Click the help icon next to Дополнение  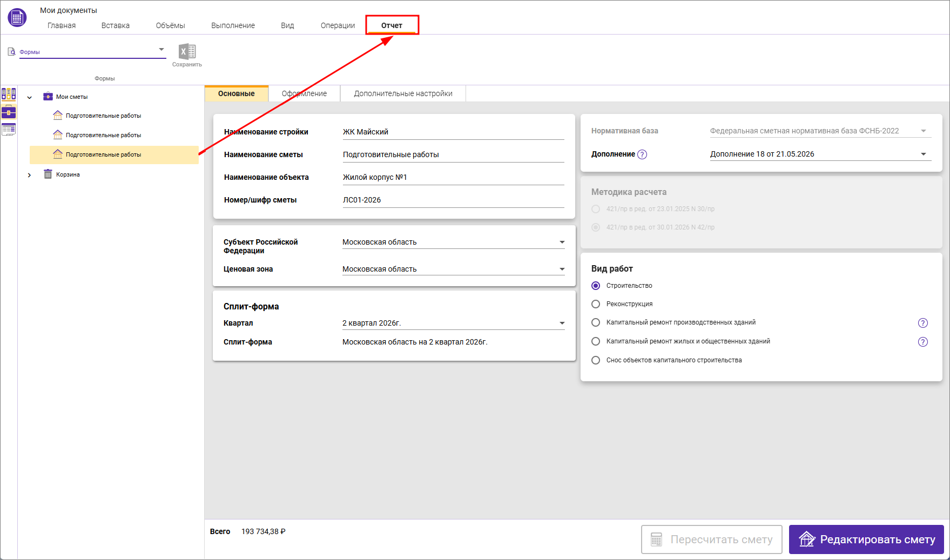coord(642,154)
